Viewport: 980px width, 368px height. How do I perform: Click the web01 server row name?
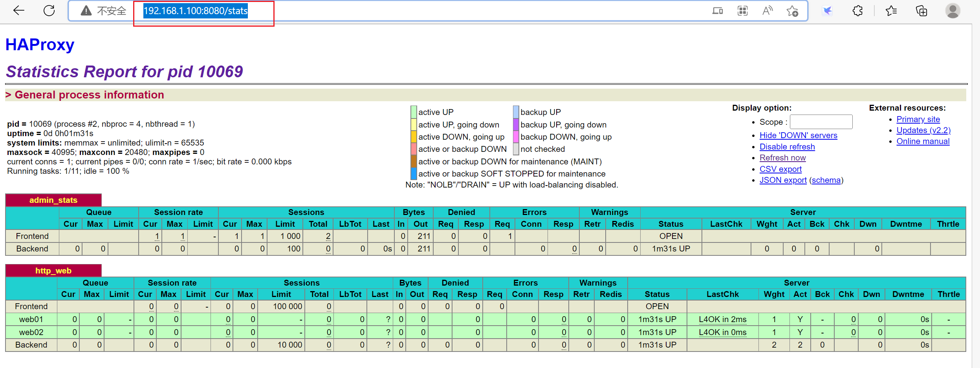coord(31,319)
